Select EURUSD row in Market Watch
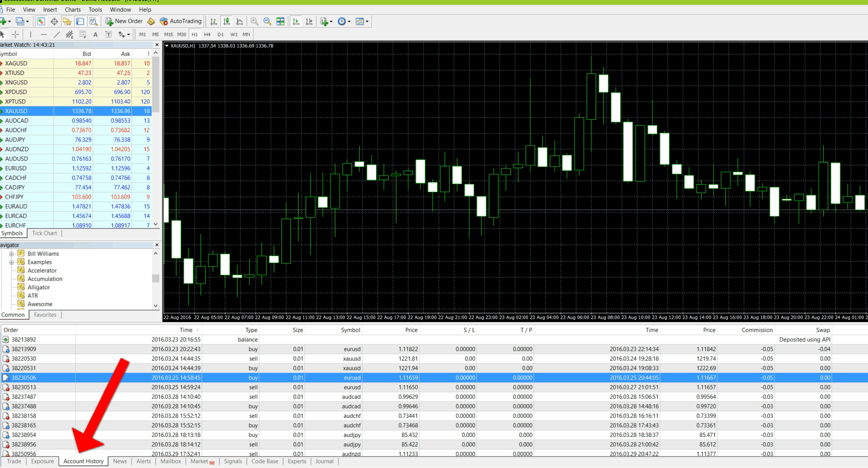This screenshot has width=868, height=468. click(75, 168)
